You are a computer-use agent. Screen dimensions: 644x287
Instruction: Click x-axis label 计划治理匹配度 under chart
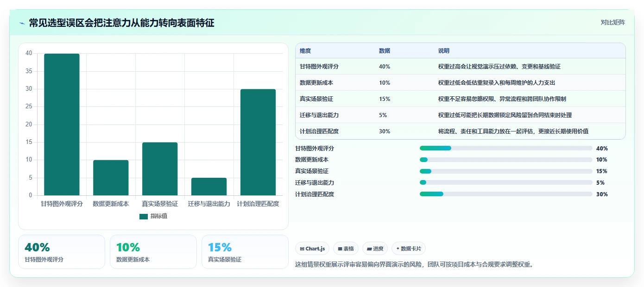[x=258, y=204]
